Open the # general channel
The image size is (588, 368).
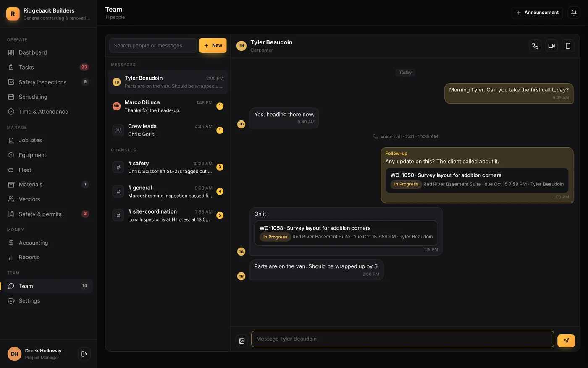pyautogui.click(x=168, y=191)
